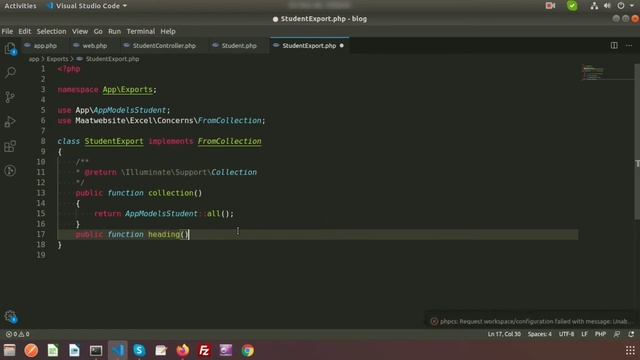640x360 pixels.
Task: Click screen recording indicator in top bar
Action: tap(550, 6)
